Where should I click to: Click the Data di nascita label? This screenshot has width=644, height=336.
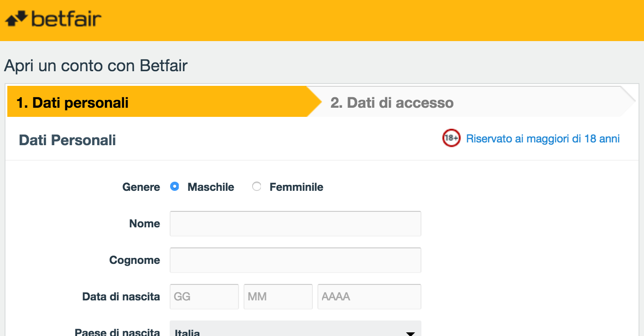121,297
